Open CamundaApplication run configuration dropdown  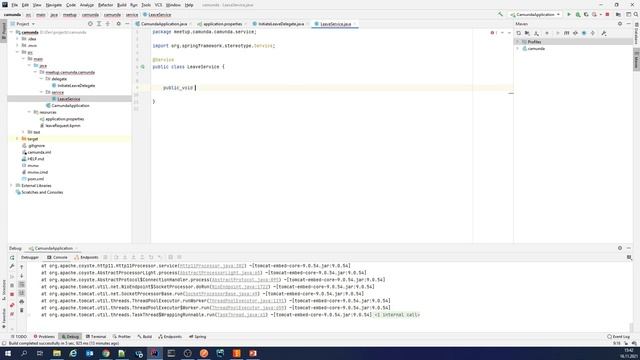pos(535,14)
